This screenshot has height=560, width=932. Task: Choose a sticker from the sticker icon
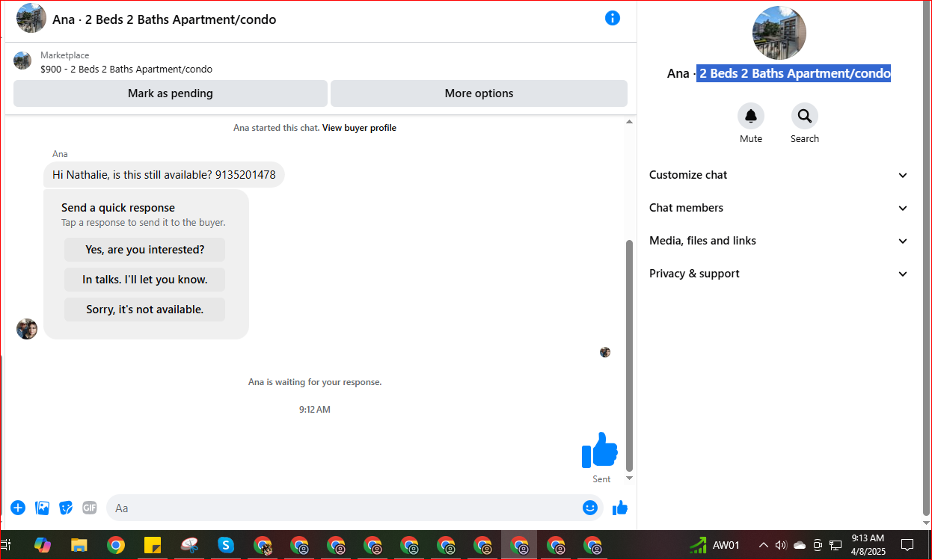tap(66, 508)
